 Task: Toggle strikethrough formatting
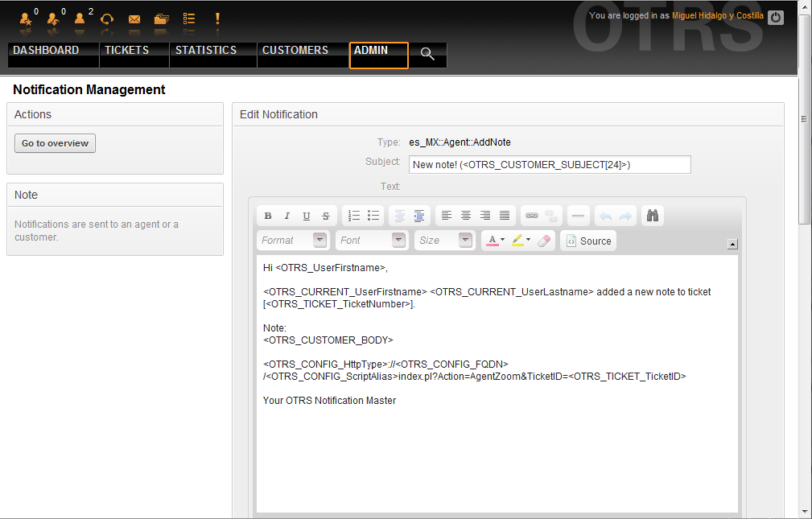[325, 216]
